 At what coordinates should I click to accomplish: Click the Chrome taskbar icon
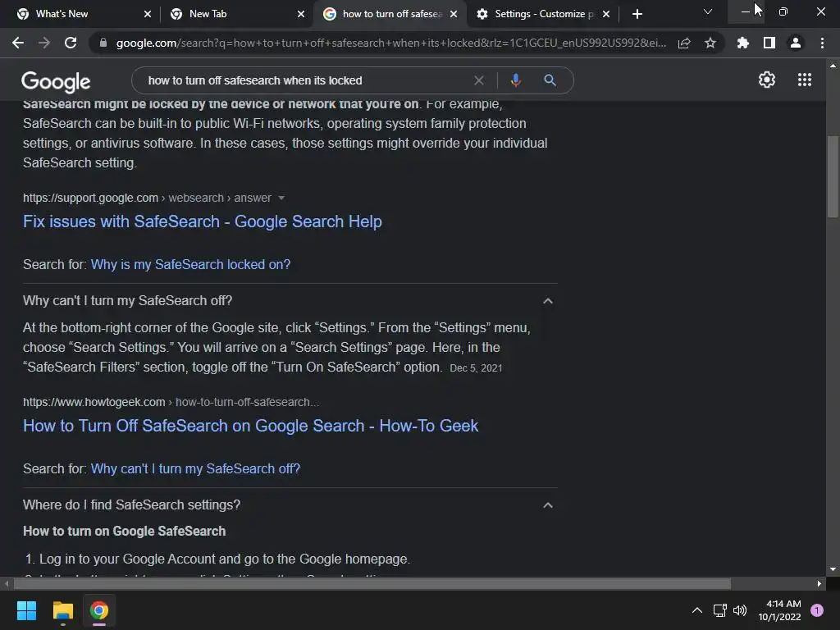pyautogui.click(x=99, y=610)
